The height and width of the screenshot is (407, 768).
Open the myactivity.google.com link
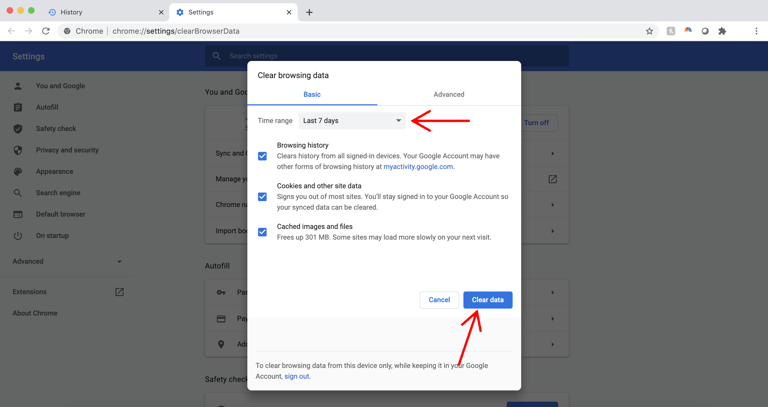point(418,167)
